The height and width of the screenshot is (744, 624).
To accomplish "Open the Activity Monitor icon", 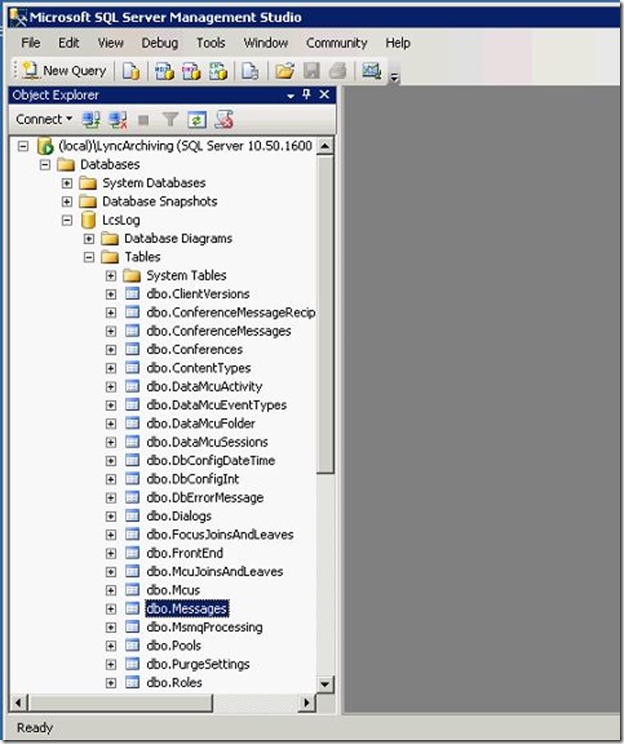I will pos(372,71).
